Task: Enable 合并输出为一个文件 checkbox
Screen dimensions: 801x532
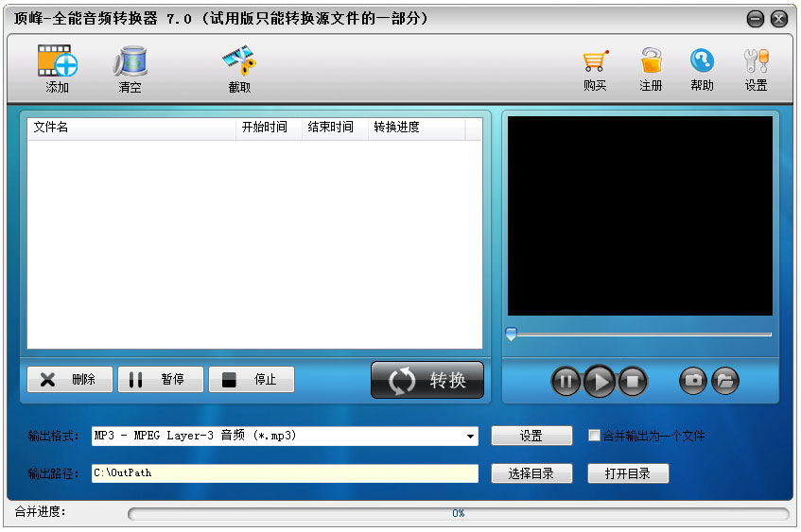Action: (x=594, y=436)
